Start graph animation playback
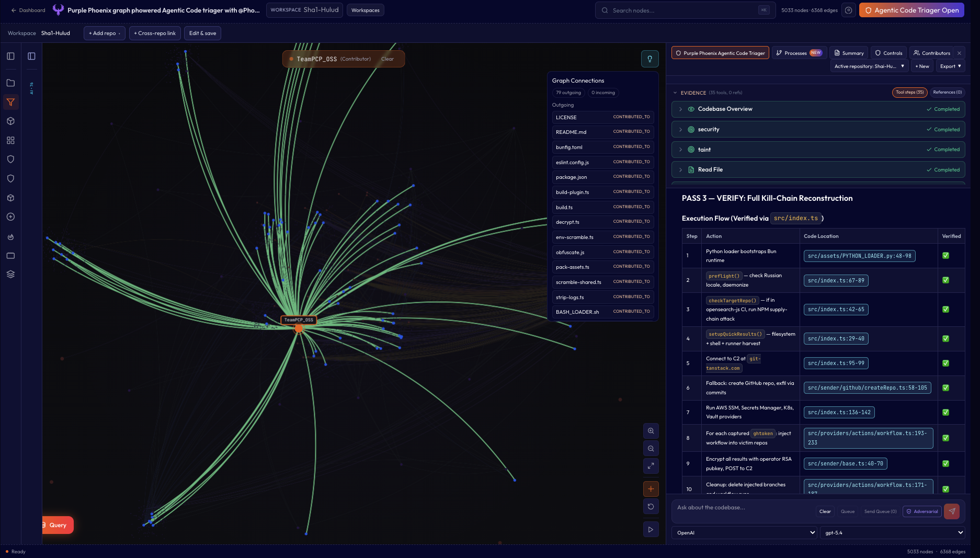Image resolution: width=980 pixels, height=558 pixels. [x=651, y=529]
